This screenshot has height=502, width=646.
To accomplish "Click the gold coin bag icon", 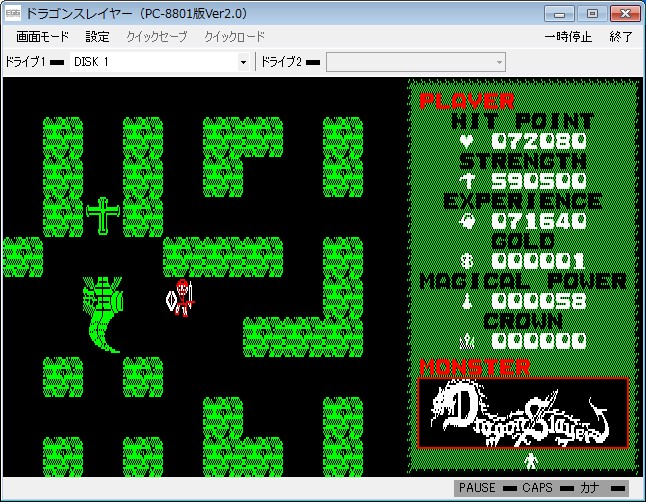I will click(x=467, y=261).
